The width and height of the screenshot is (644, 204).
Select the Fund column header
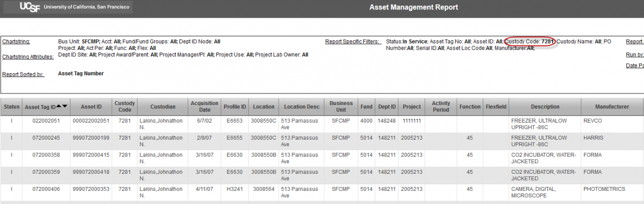click(367, 107)
